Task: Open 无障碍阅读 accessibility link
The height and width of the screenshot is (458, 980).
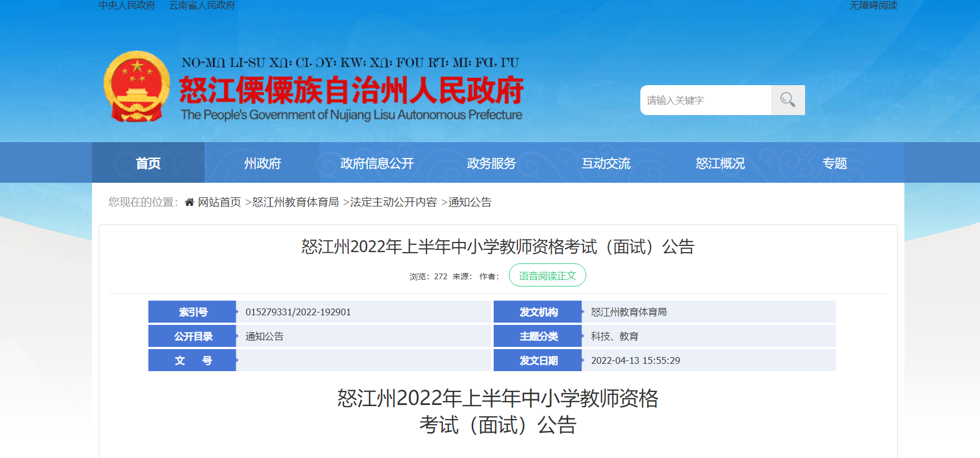Action: 873,5
